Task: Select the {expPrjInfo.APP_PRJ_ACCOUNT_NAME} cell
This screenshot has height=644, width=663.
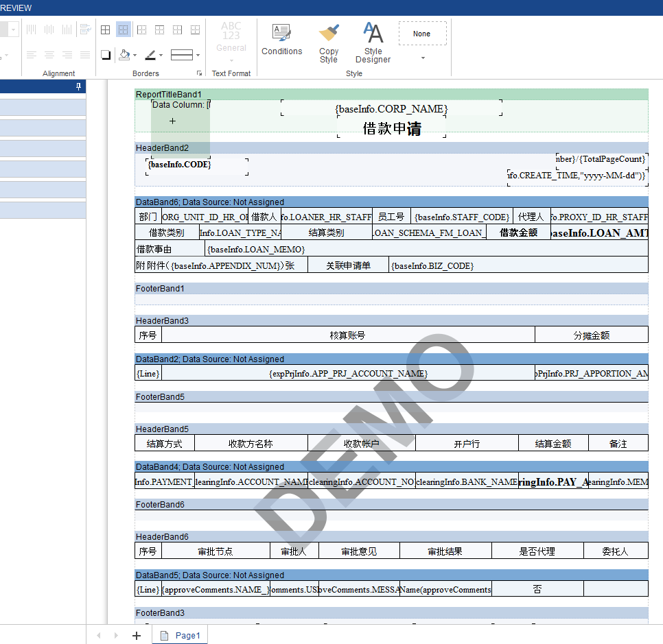Action: click(x=348, y=374)
